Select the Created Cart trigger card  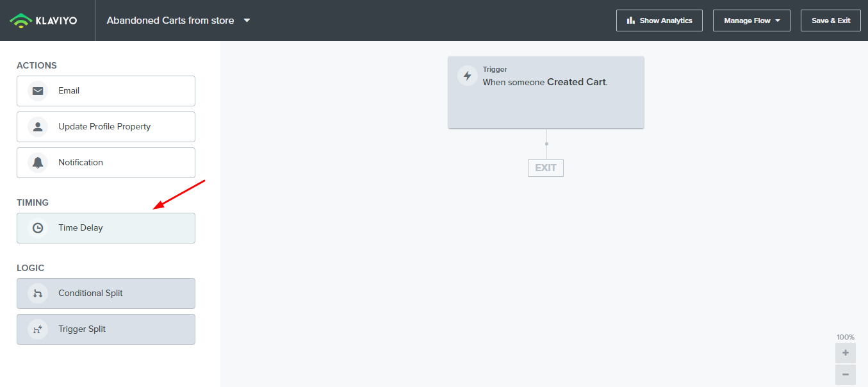(546, 92)
